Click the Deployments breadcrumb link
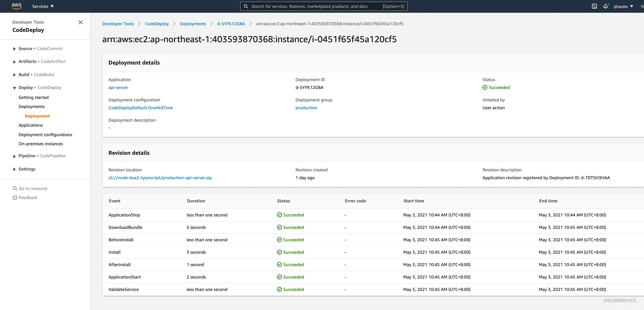 pos(193,24)
